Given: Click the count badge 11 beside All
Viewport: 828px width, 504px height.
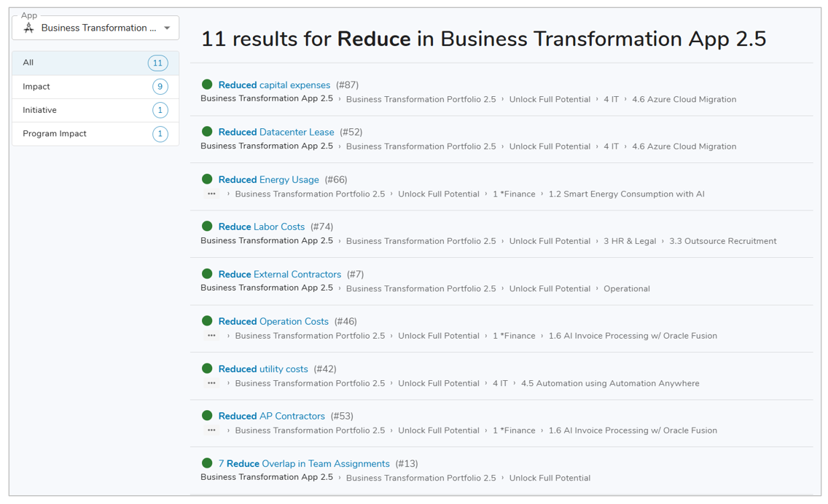Looking at the screenshot, I should click(157, 63).
